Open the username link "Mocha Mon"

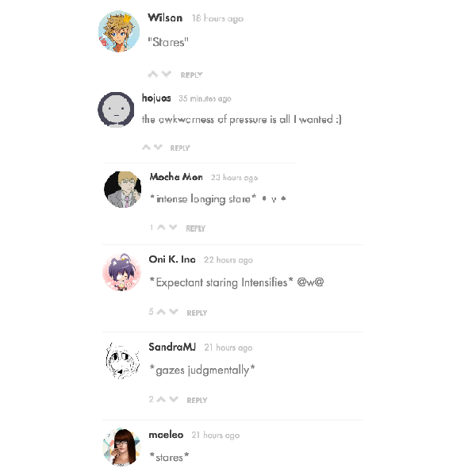(x=176, y=177)
